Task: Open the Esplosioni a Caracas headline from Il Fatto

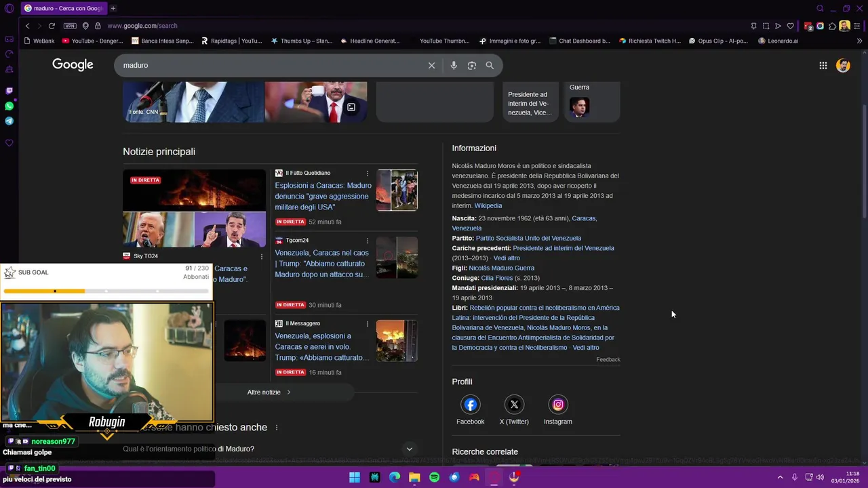Action: tap(323, 196)
